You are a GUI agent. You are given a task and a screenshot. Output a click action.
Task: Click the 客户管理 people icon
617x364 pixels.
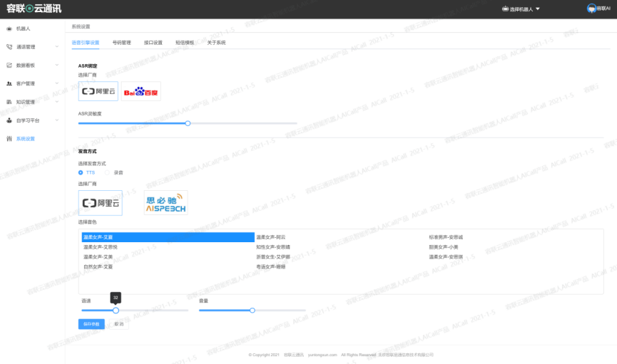point(9,83)
